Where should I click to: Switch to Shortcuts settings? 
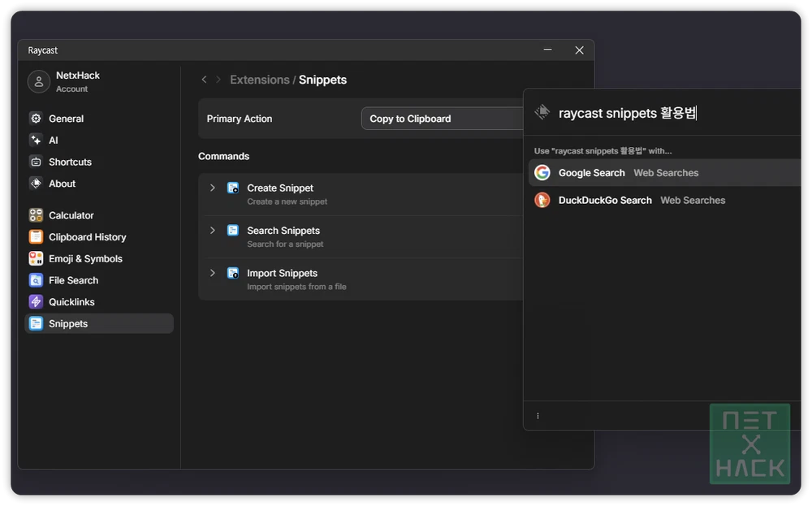point(99,162)
